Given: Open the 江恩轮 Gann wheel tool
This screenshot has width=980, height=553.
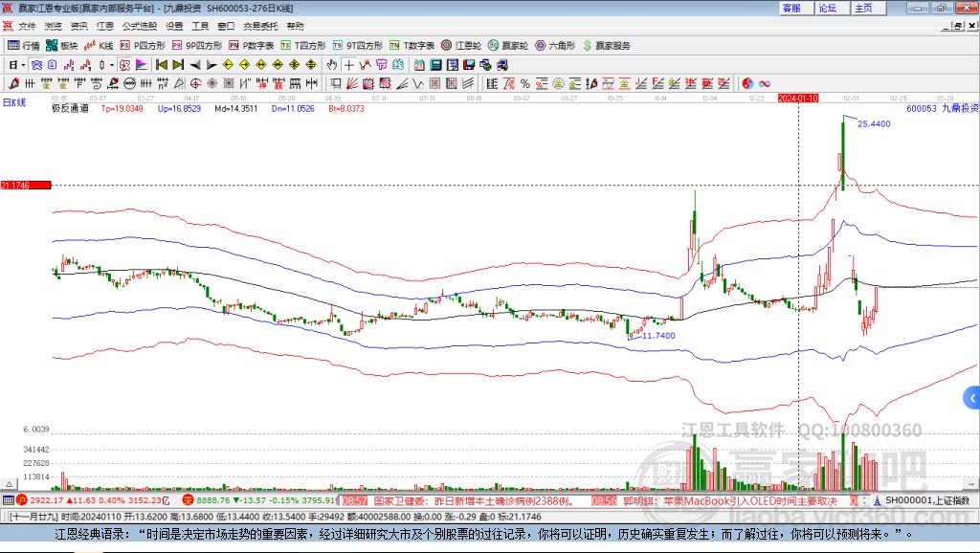Looking at the screenshot, I should pos(461,46).
